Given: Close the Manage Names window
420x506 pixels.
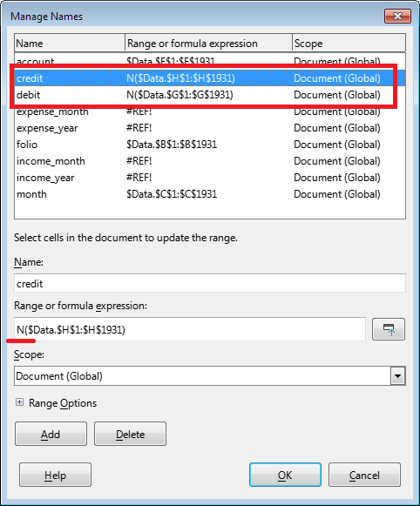Looking at the screenshot, I should point(397,17).
